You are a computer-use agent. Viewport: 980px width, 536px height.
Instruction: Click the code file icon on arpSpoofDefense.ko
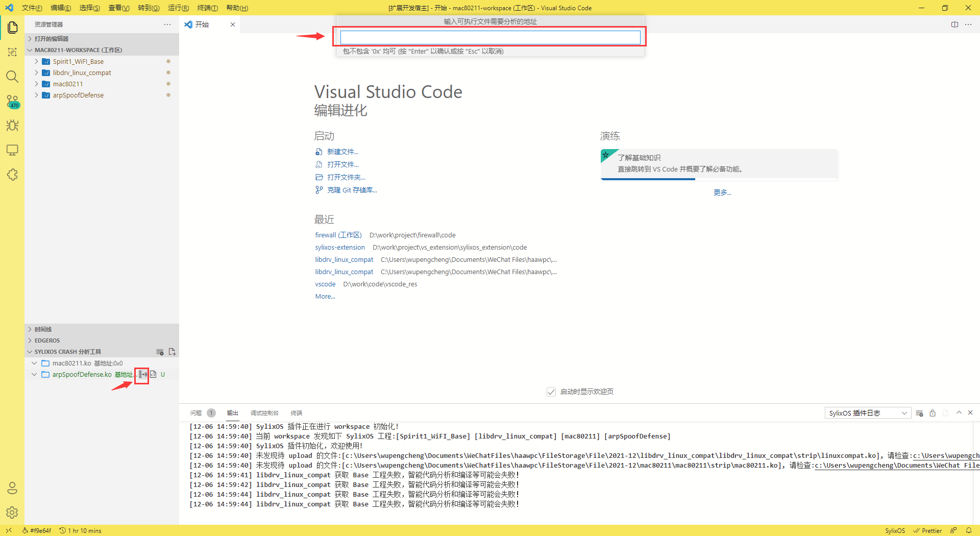(153, 374)
